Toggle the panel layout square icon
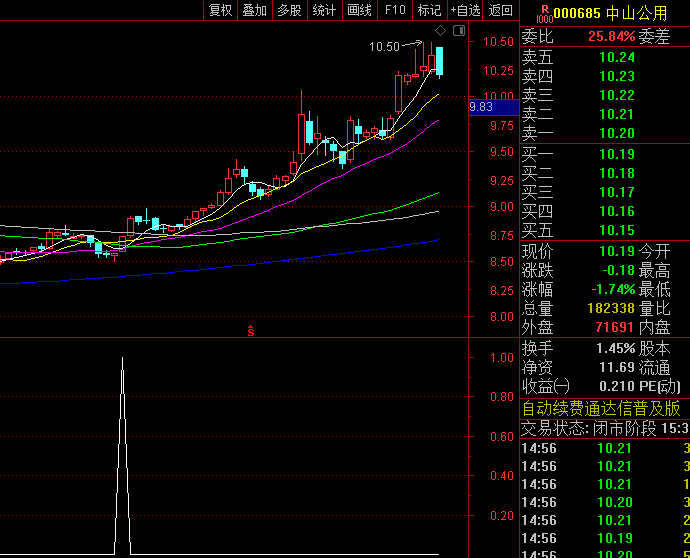This screenshot has width=690, height=558. pyautogui.click(x=459, y=30)
